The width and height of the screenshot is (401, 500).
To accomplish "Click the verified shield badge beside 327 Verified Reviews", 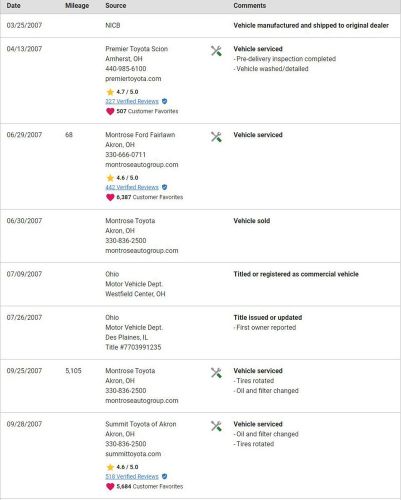I will tap(164, 101).
